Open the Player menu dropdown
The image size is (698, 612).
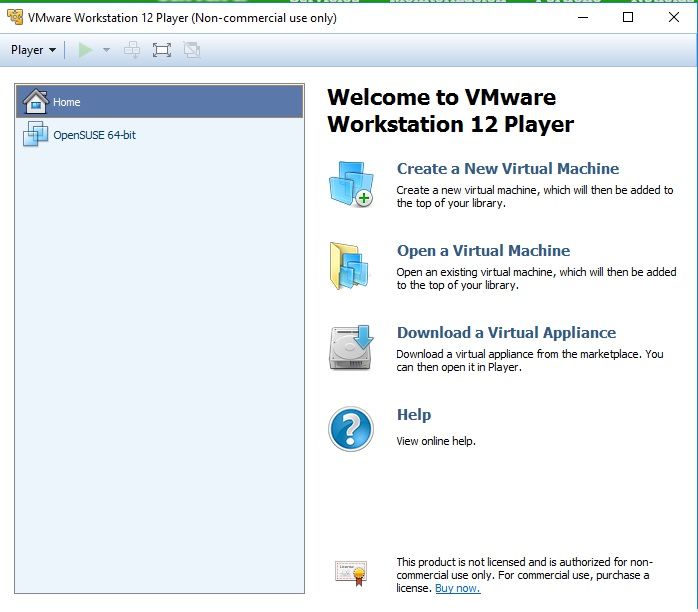click(x=33, y=50)
